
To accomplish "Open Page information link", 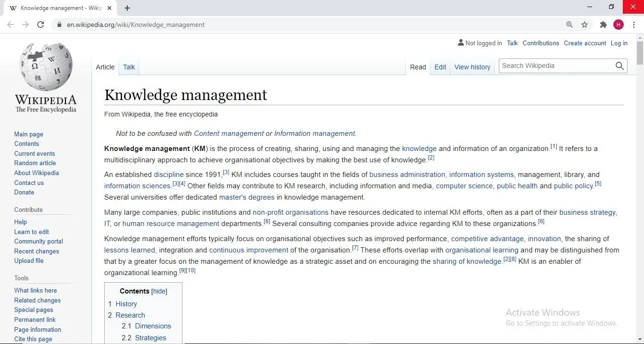I will coord(38,329).
